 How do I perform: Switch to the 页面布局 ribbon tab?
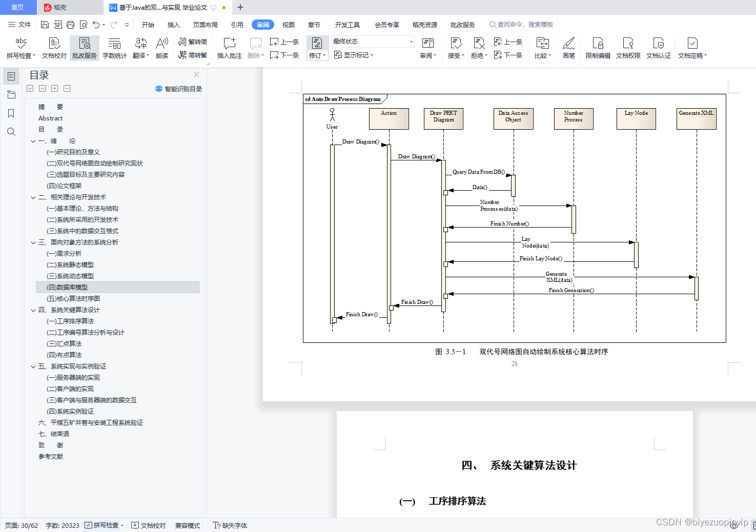point(206,25)
